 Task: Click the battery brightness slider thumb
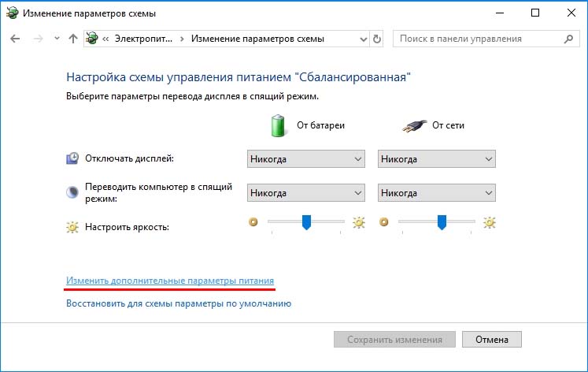306,222
